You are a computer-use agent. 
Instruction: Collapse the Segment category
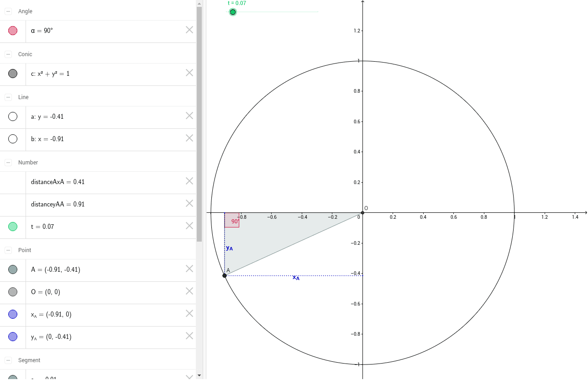(8, 360)
